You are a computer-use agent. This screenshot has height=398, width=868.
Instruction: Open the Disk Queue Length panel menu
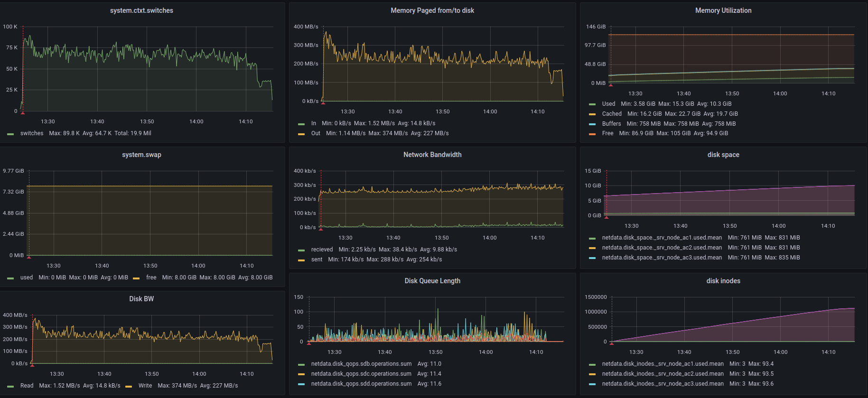point(432,281)
